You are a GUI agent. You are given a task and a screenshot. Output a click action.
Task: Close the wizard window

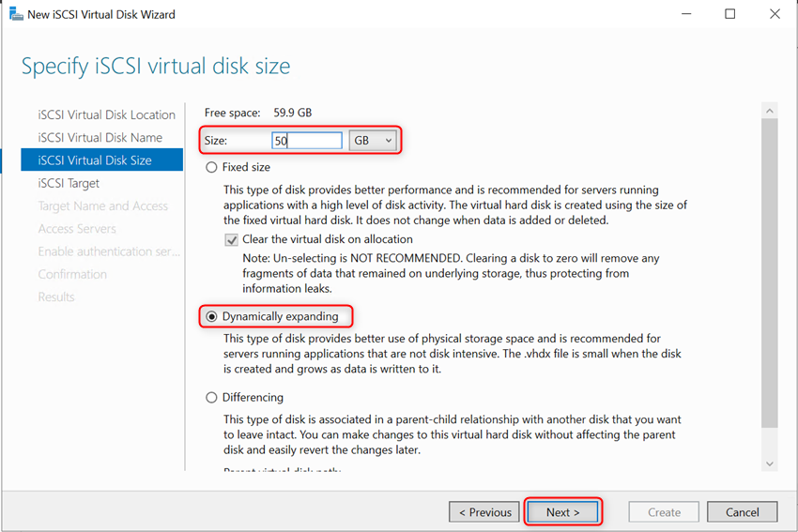point(775,14)
